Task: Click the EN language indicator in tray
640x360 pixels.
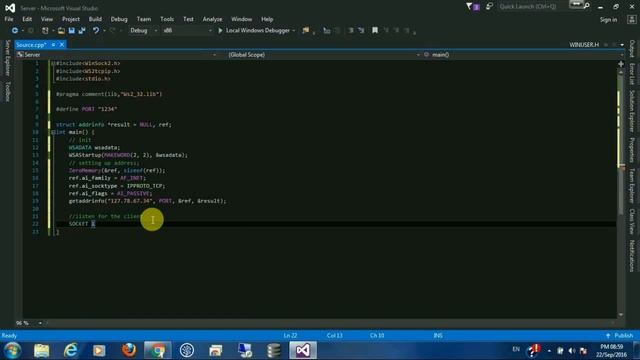Action: click(x=516, y=349)
